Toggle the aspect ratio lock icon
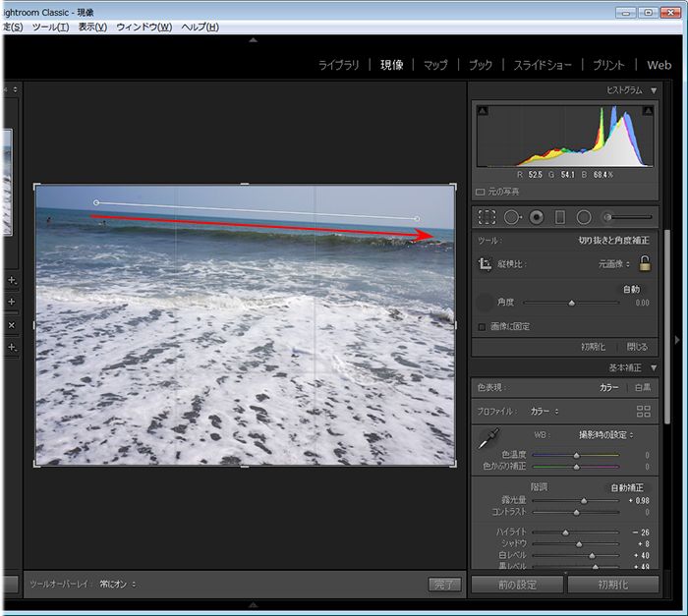This screenshot has height=616, width=688. click(x=645, y=263)
